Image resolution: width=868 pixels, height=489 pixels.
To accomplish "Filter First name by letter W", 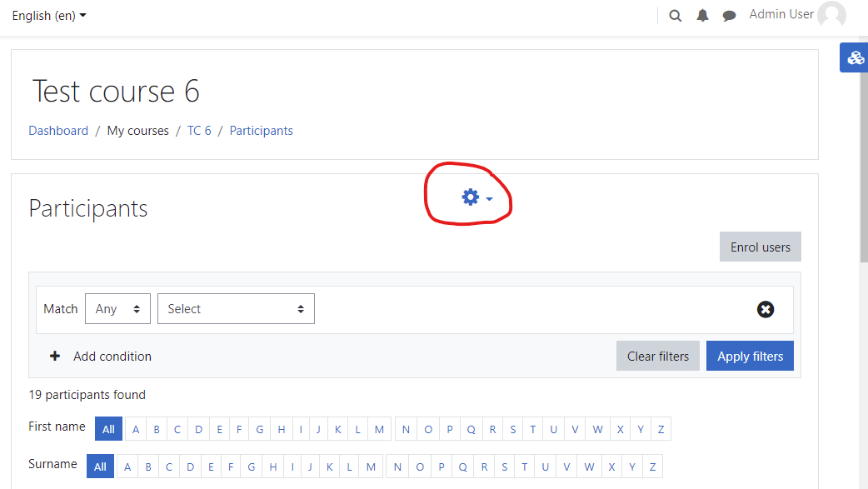I will (598, 429).
